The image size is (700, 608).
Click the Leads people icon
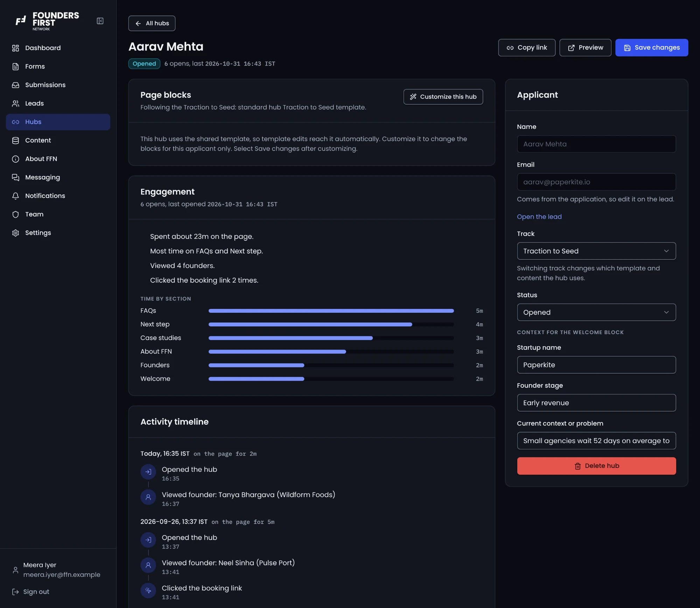point(15,103)
